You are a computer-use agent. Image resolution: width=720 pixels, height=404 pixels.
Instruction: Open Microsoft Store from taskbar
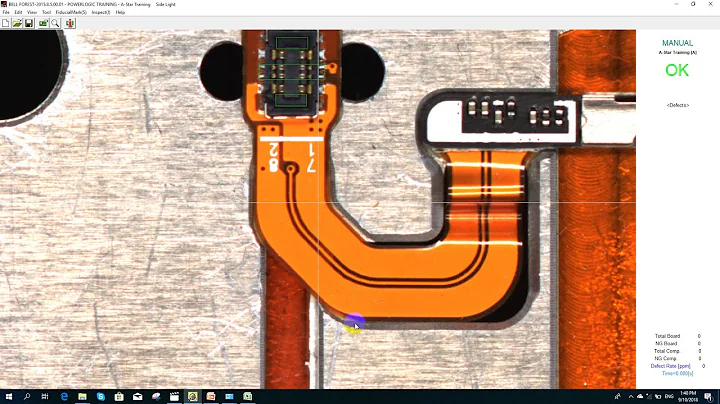click(119, 396)
